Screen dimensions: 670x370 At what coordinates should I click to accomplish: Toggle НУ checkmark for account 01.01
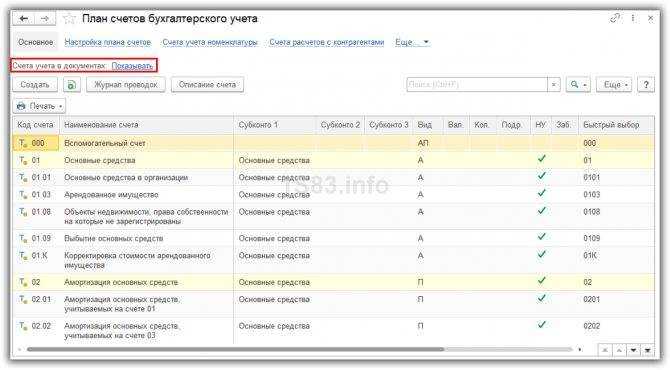click(541, 176)
